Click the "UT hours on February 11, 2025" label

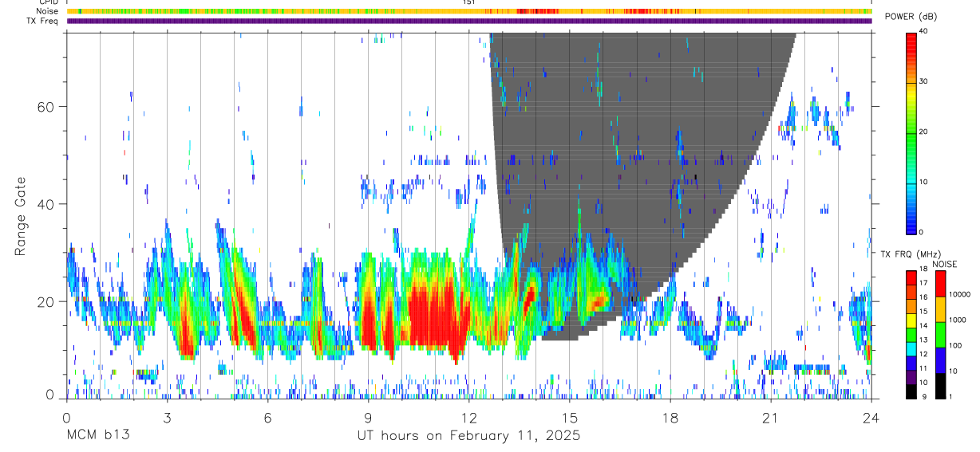pyautogui.click(x=468, y=436)
